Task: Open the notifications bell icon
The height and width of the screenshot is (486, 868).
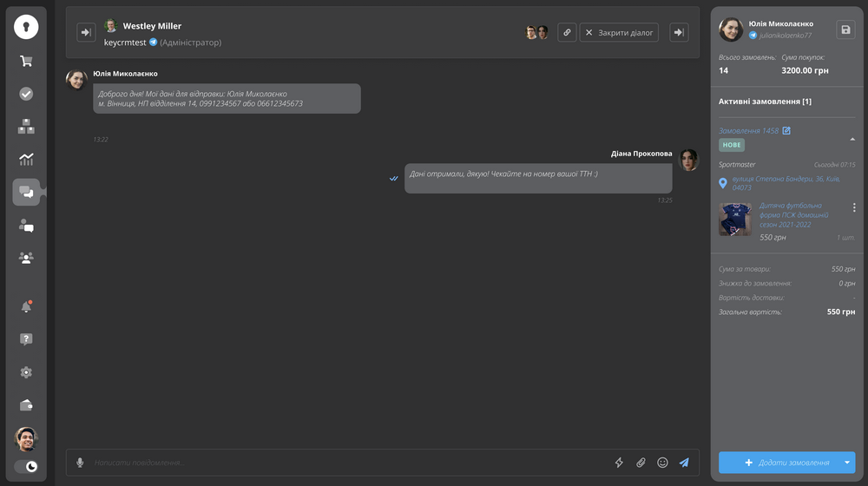Action: [26, 306]
